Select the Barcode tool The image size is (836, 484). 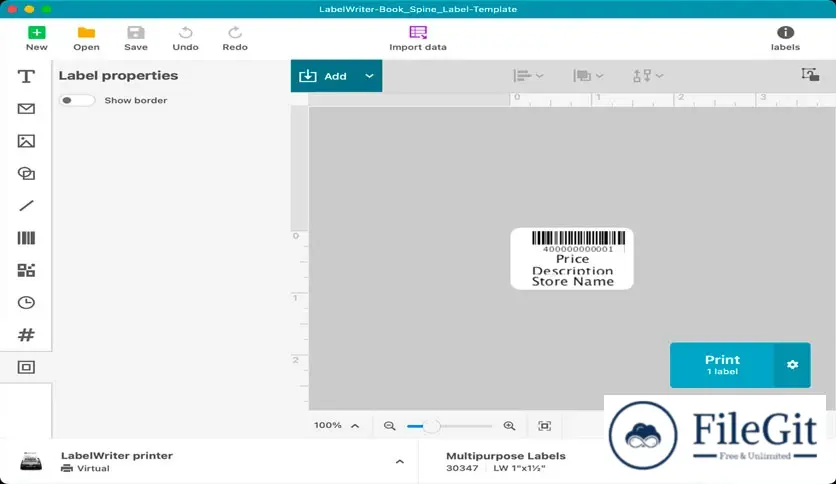tap(26, 238)
